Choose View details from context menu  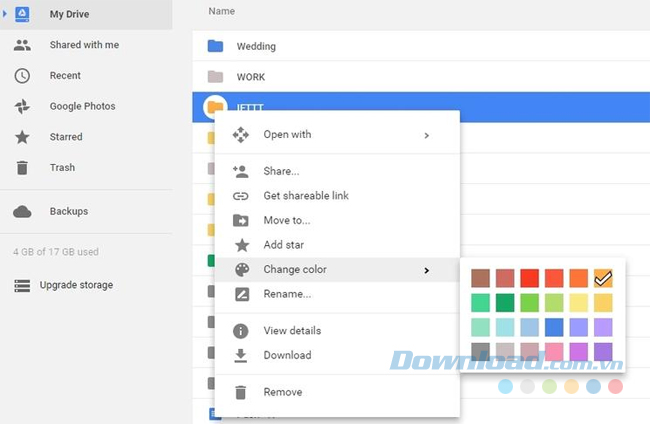pyautogui.click(x=337, y=331)
